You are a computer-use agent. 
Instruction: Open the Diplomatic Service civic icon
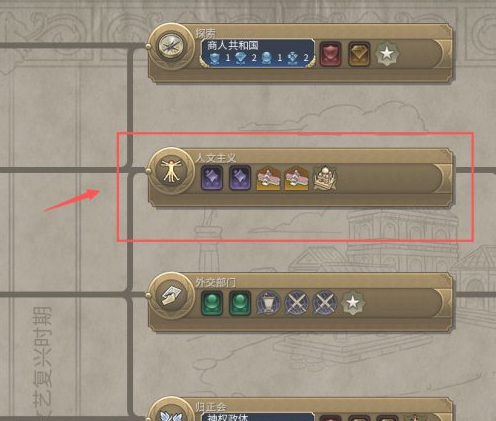[171, 295]
